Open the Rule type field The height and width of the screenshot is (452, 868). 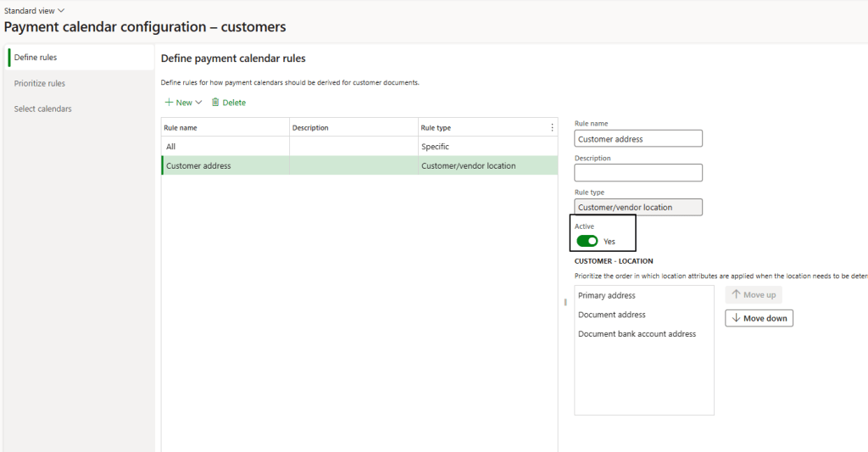pos(638,208)
